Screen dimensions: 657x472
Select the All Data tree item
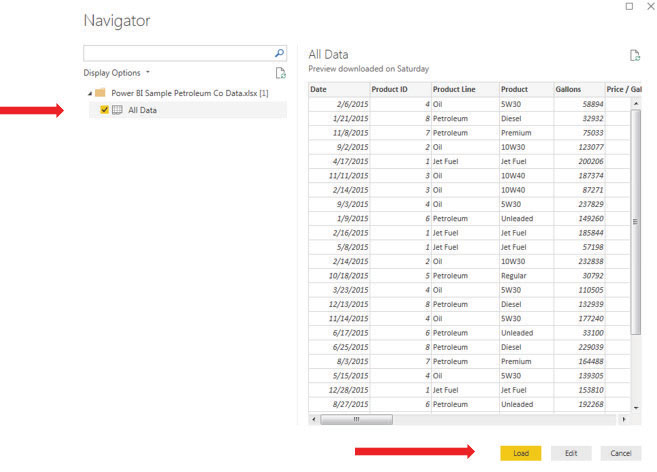point(142,110)
